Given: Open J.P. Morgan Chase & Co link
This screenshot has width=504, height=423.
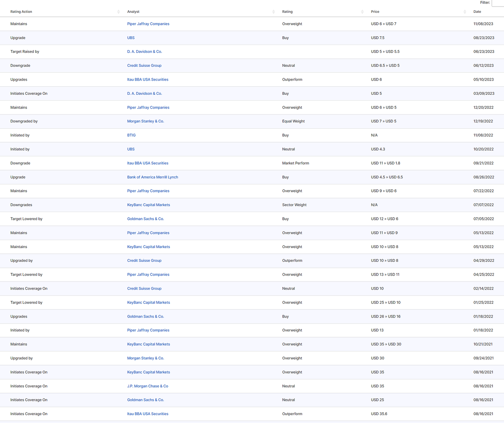Looking at the screenshot, I should tap(147, 386).
